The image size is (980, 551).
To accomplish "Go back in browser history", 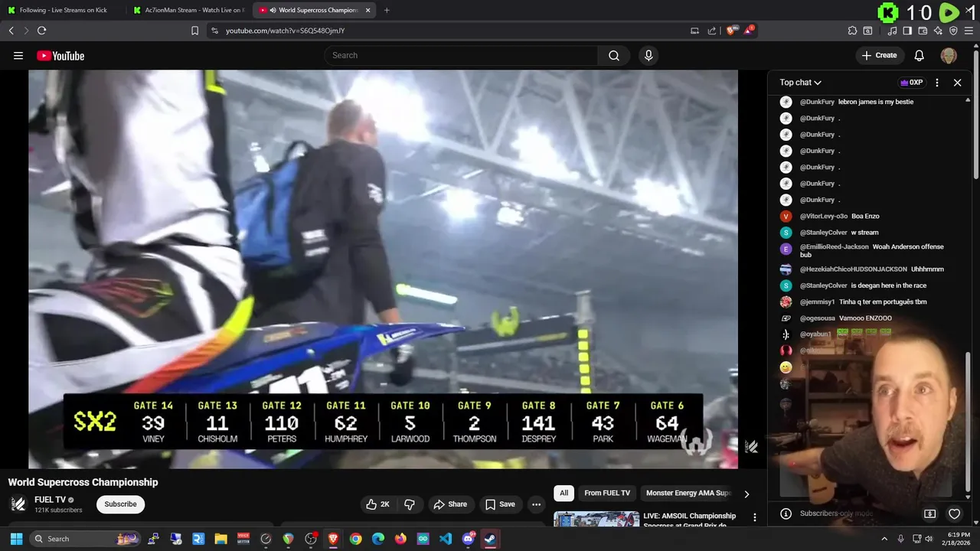I will (11, 31).
